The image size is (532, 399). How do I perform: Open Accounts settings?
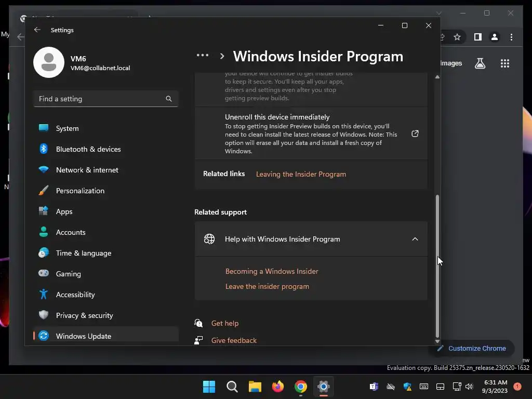[x=106, y=232]
